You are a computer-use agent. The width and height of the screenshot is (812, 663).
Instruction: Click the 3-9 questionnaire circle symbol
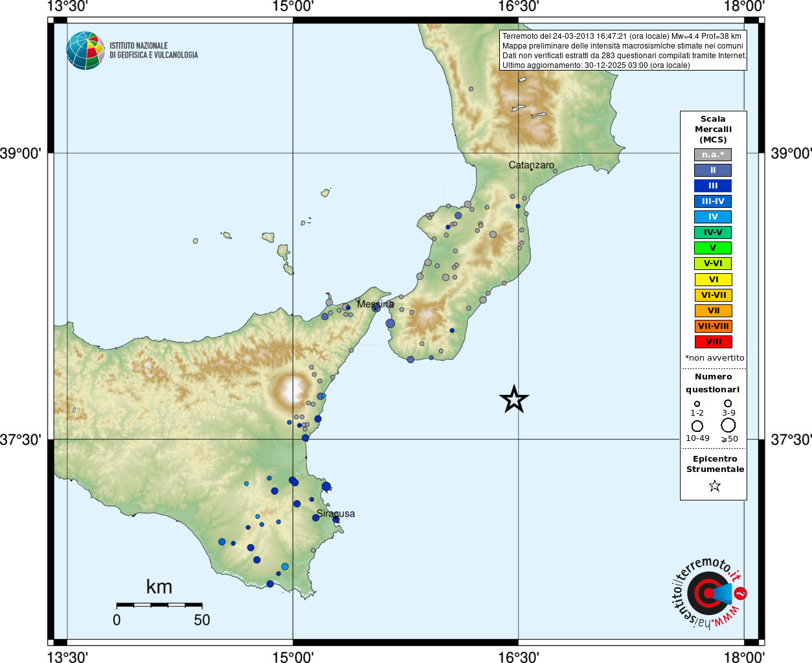[728, 403]
